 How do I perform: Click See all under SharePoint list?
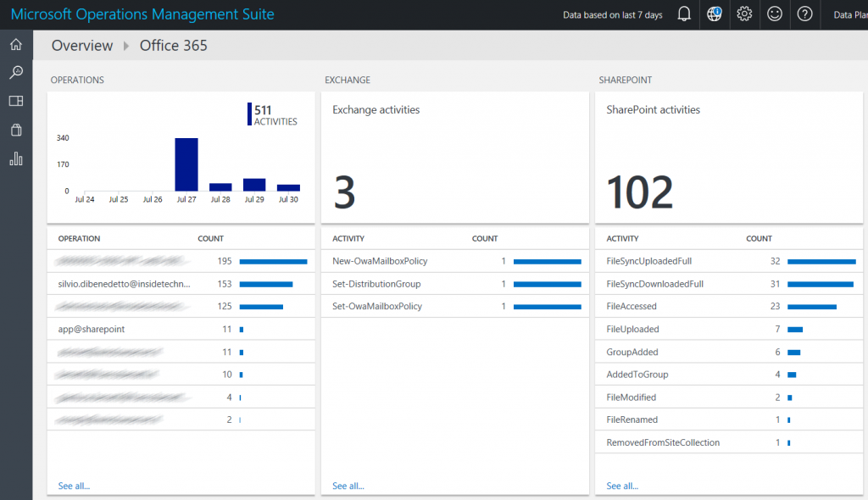pyautogui.click(x=622, y=486)
